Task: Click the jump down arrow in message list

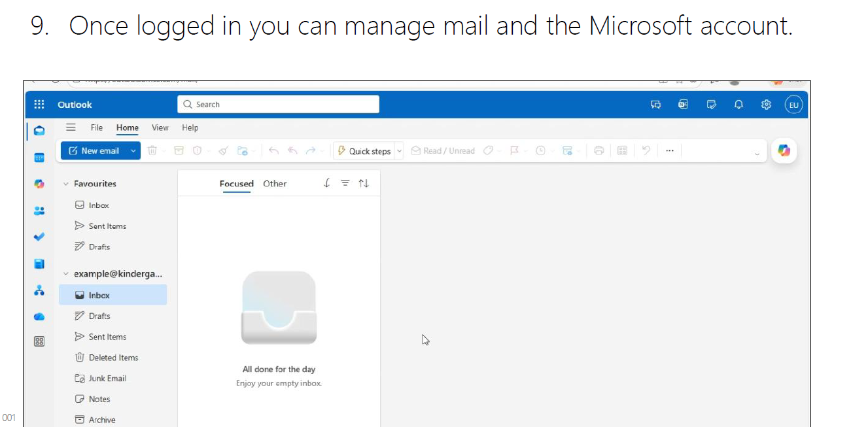Action: pos(327,184)
